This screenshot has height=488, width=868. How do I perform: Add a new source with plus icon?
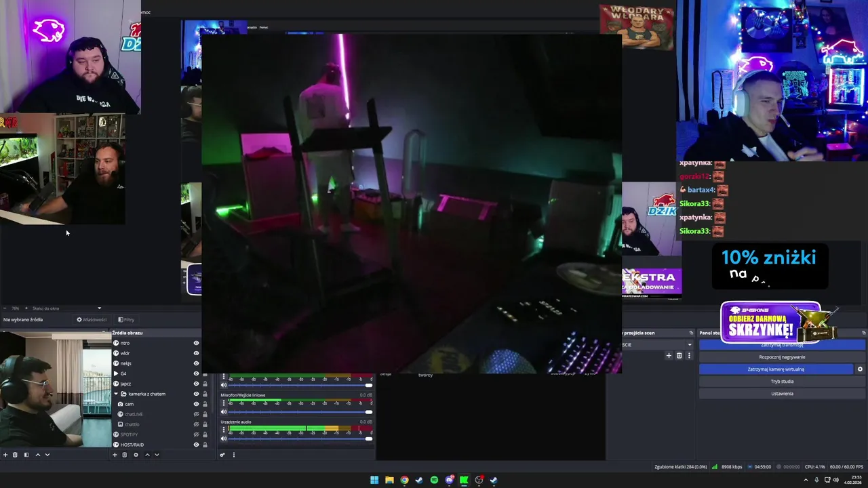pos(115,455)
